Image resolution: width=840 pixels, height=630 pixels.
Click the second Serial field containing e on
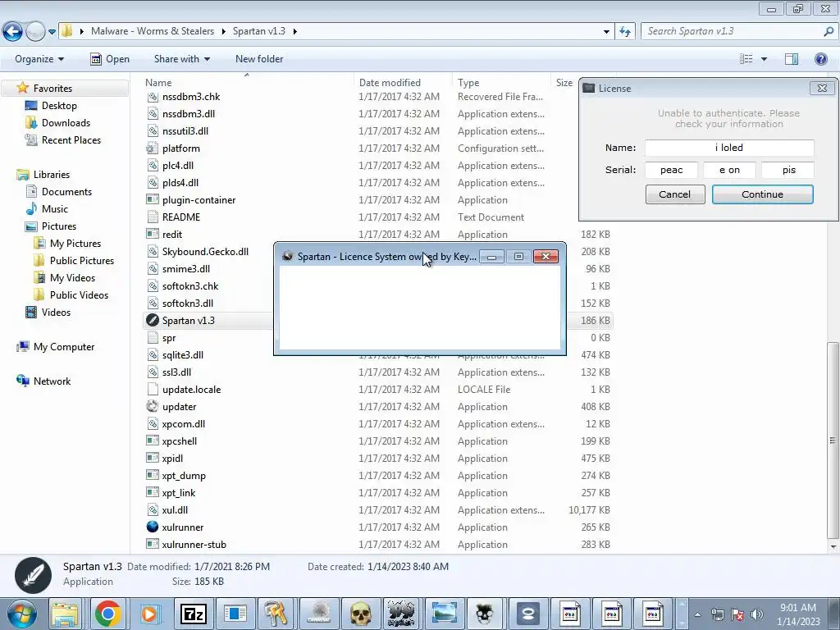tap(729, 170)
